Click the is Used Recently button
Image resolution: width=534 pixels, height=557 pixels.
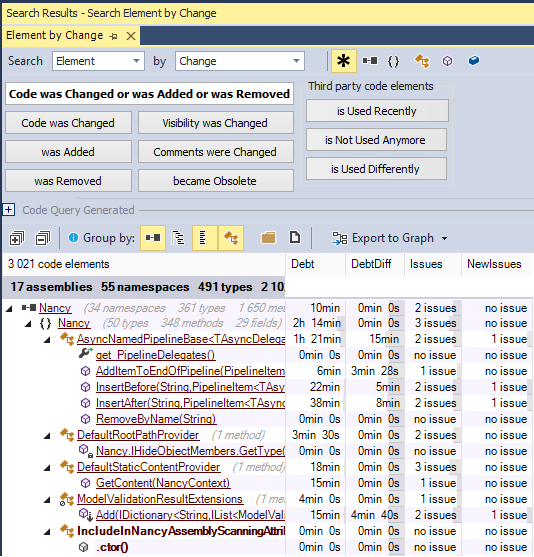coord(377,111)
